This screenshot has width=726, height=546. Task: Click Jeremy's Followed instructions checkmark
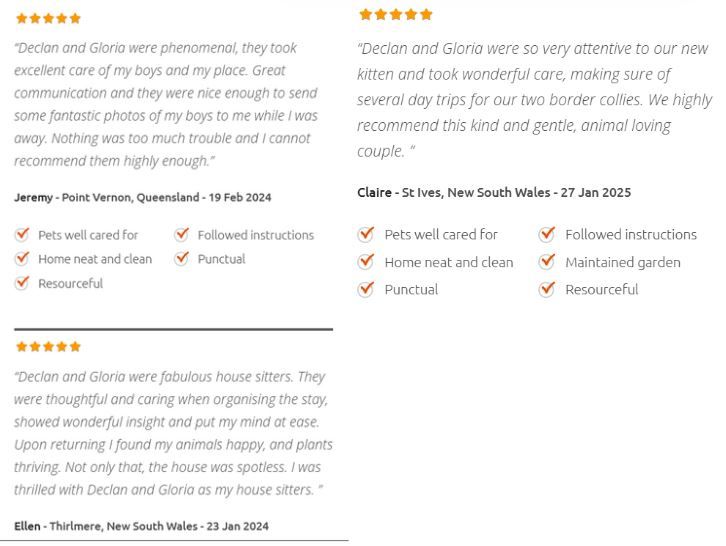point(182,234)
